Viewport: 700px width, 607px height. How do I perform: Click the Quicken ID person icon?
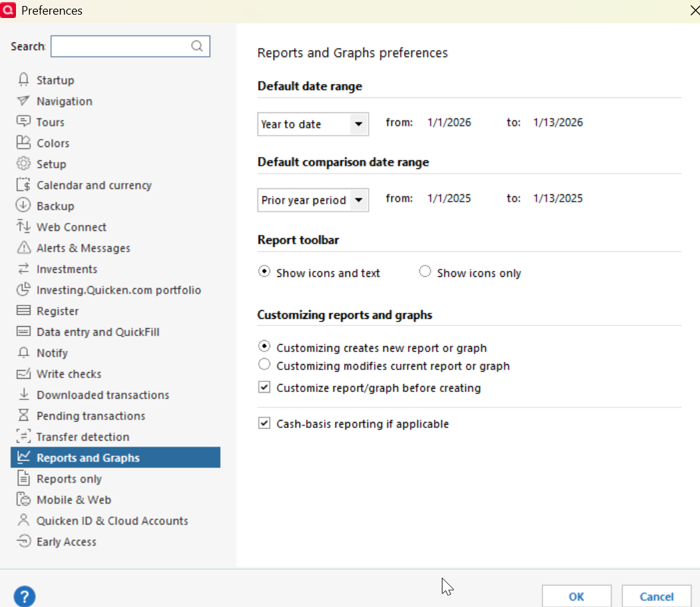pos(24,520)
